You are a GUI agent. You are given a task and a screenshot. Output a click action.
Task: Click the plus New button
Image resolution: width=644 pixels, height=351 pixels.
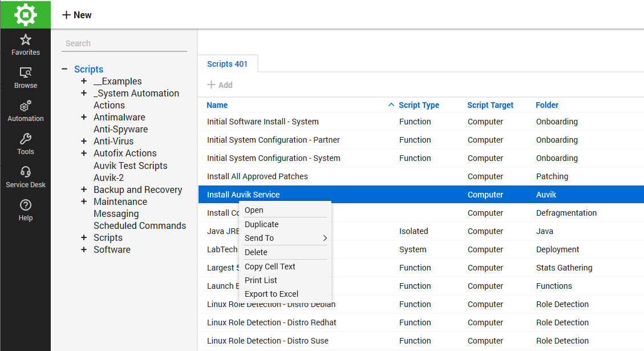click(x=77, y=15)
